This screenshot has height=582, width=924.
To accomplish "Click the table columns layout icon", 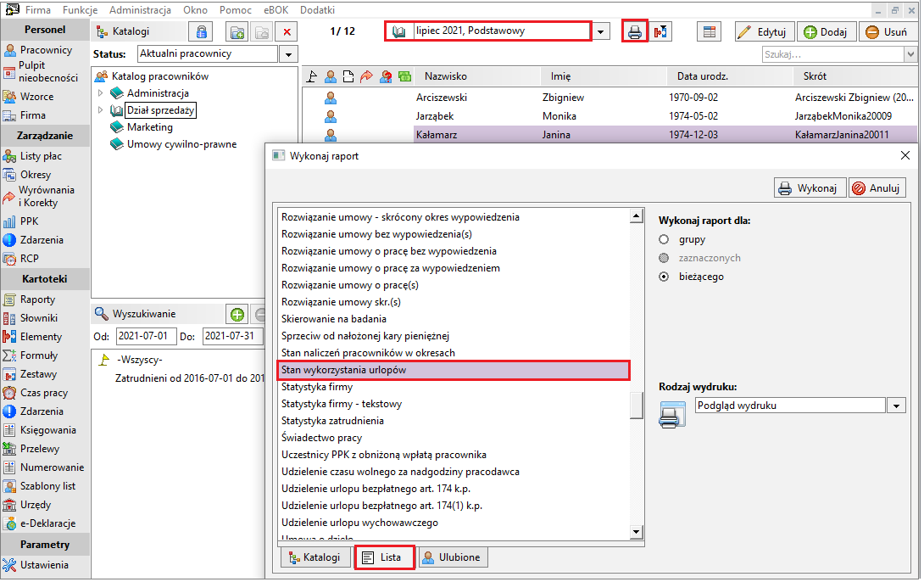I will 709,32.
